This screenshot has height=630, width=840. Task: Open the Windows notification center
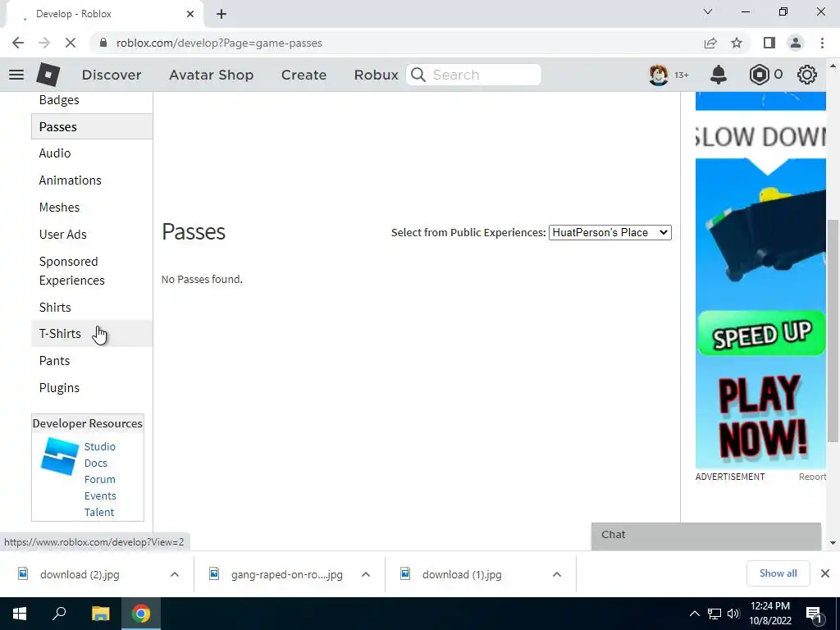click(814, 614)
